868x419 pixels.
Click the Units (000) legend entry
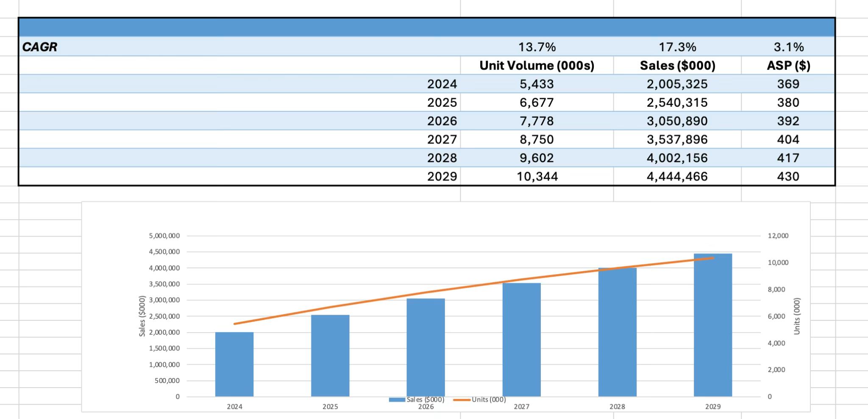click(x=479, y=400)
